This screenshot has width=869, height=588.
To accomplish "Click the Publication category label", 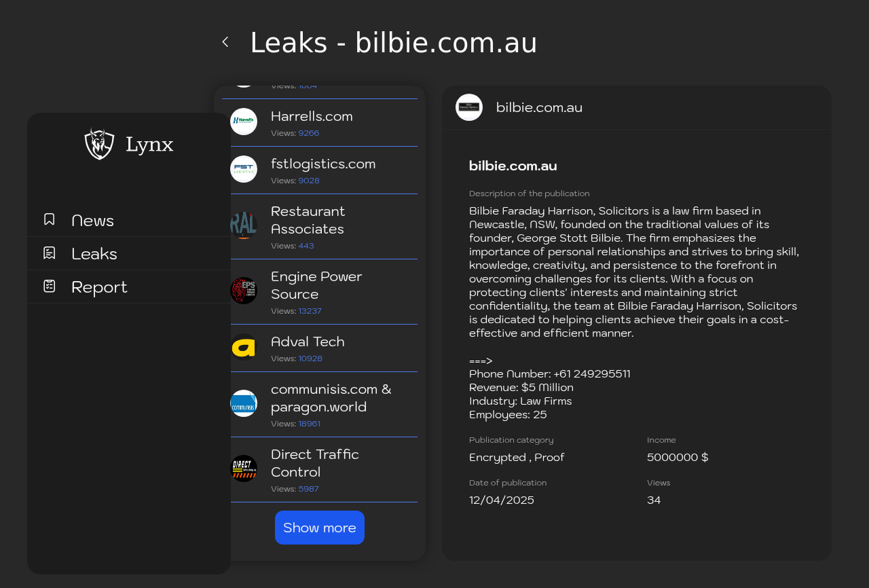I will click(511, 440).
